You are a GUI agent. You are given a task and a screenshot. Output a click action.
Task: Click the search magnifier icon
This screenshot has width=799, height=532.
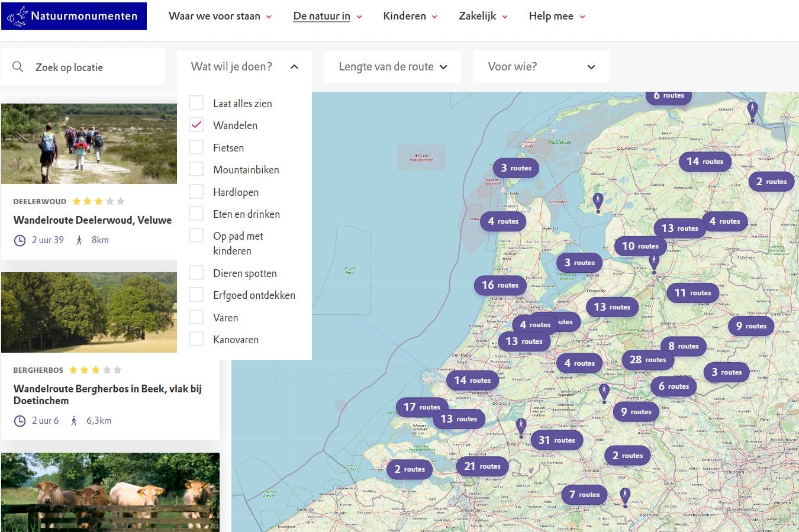click(x=18, y=66)
